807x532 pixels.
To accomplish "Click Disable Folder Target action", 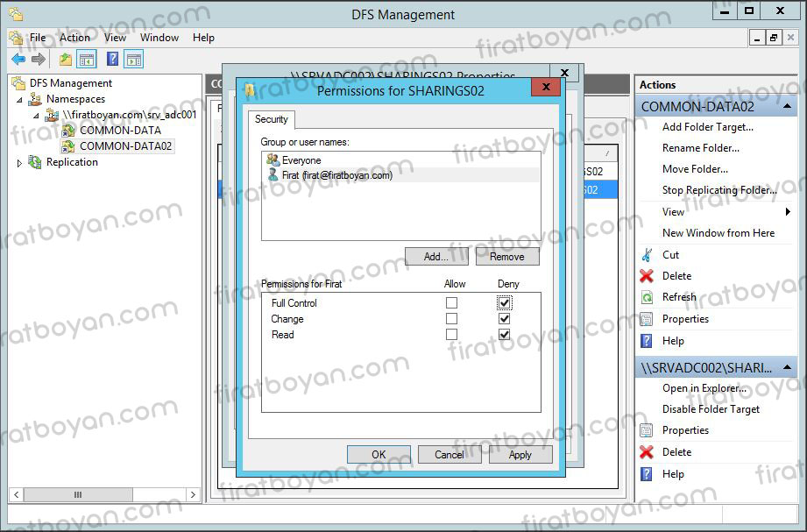I will (x=711, y=409).
